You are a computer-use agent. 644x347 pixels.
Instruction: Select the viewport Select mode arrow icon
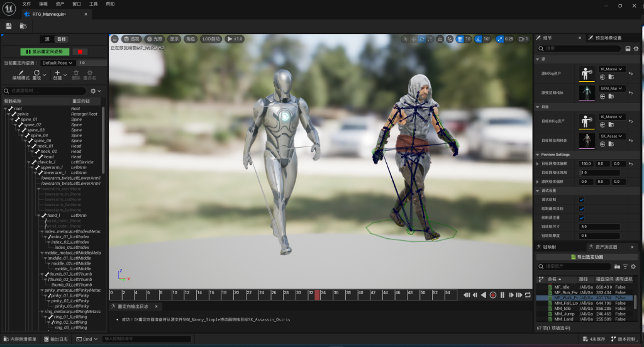click(406, 39)
